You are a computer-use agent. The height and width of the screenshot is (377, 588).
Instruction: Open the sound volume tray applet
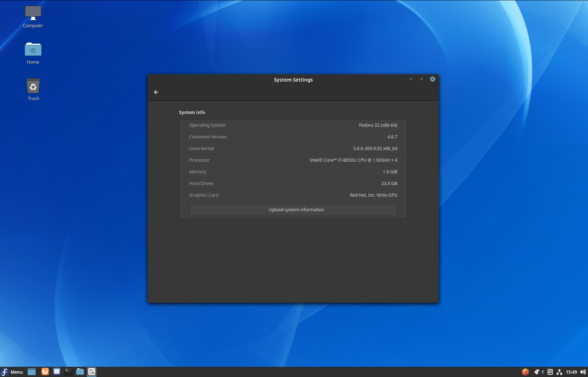[583, 372]
